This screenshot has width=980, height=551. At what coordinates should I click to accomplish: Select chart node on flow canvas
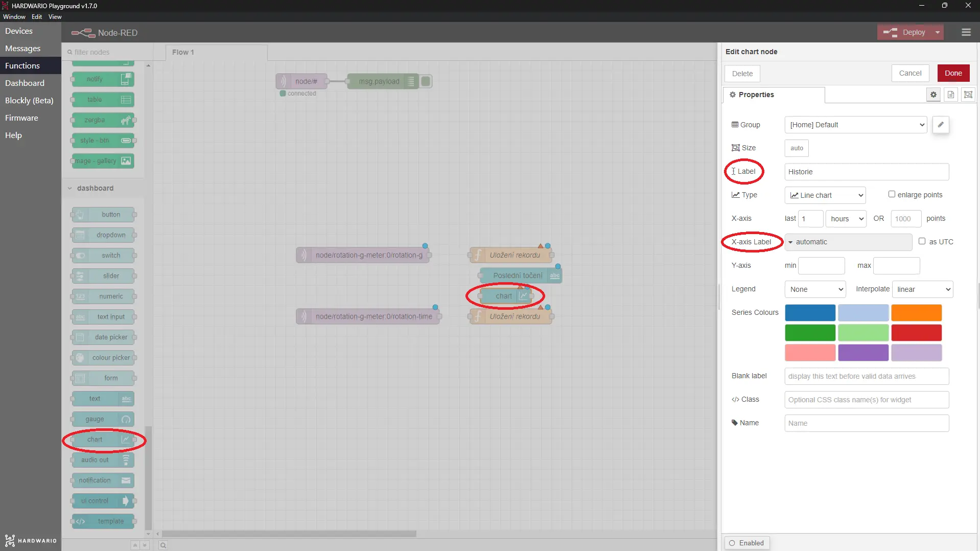(x=505, y=296)
